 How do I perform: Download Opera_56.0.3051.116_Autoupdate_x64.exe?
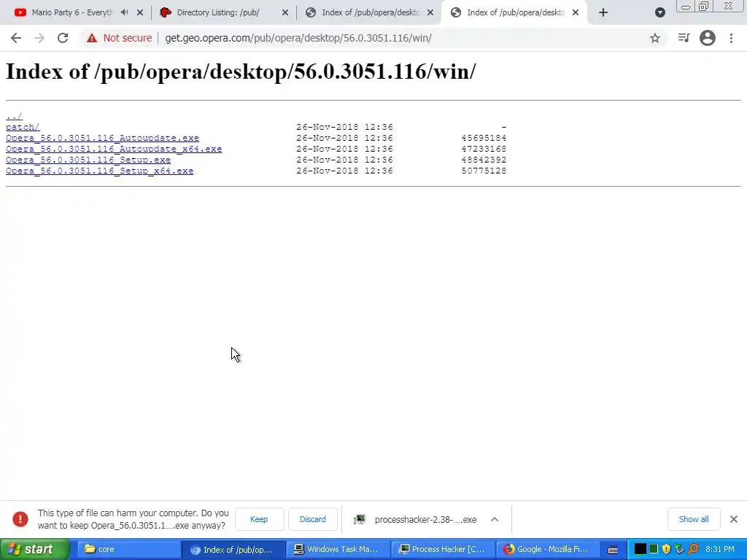coord(114,149)
